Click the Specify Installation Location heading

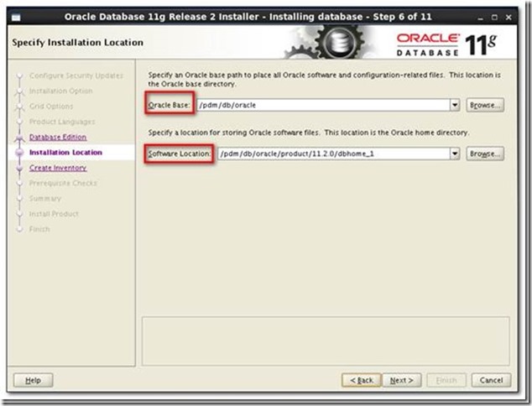78,43
